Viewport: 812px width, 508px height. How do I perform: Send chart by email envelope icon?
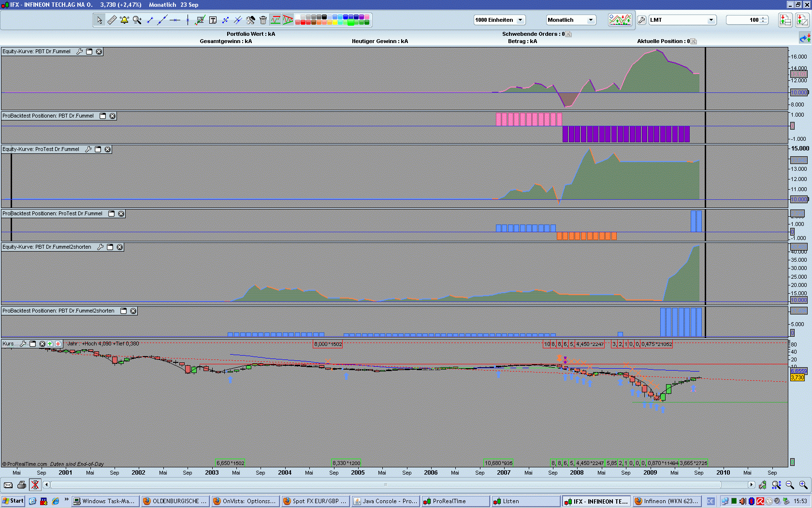[8, 485]
